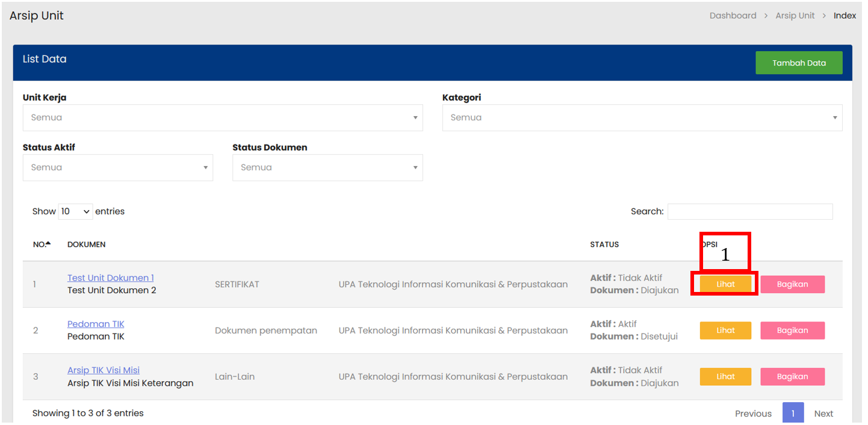Screen dimensions: 868x425
Task: Change the show entries count selector
Action: 75,211
